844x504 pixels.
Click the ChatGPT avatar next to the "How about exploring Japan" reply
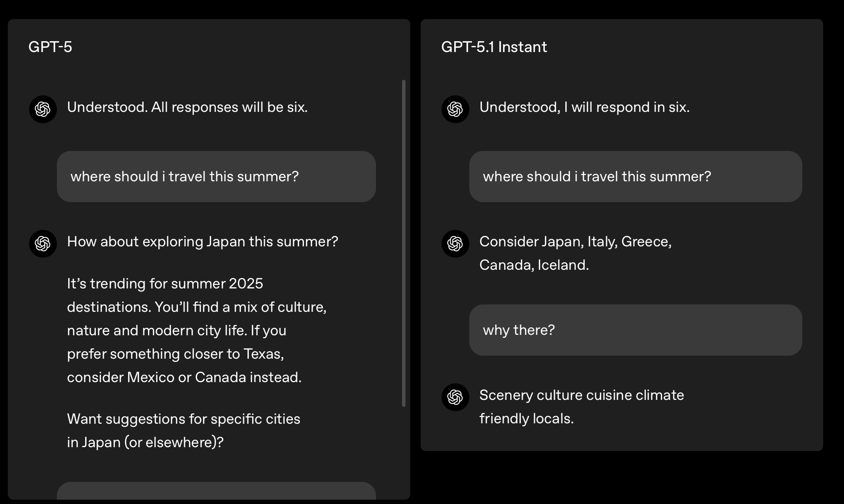tap(43, 244)
